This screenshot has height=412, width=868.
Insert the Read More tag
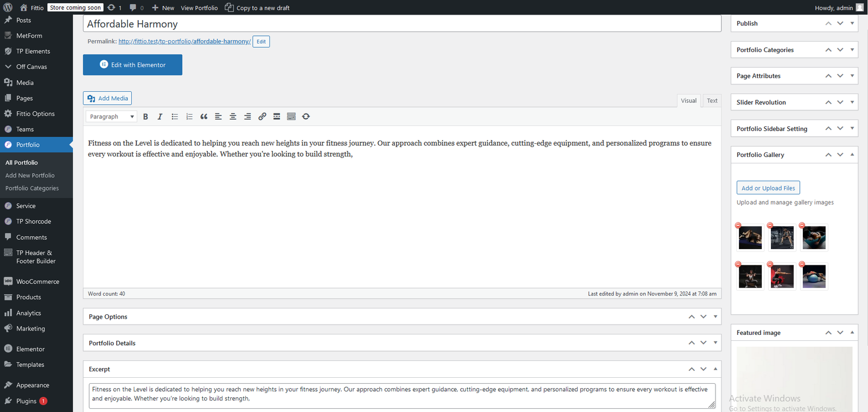pos(277,117)
